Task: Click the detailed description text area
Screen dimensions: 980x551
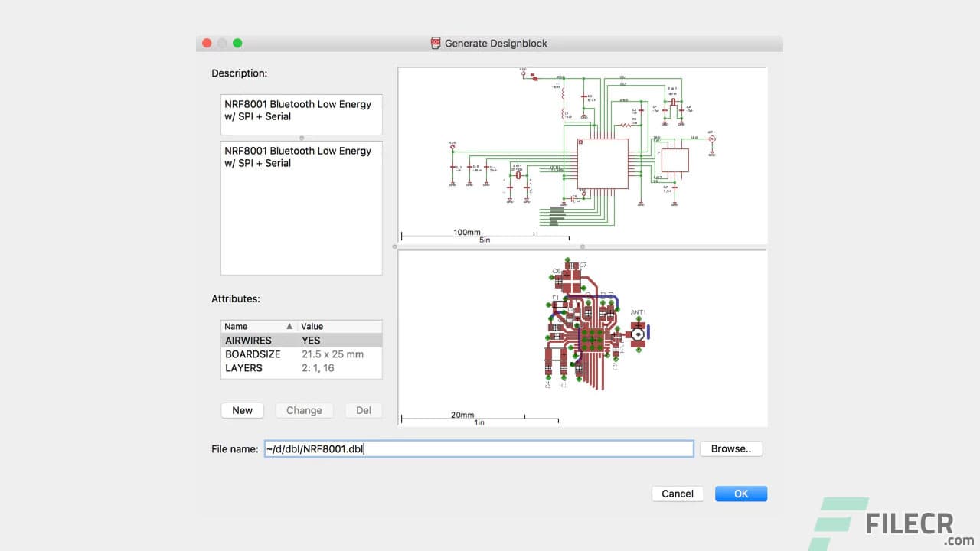Action: point(301,207)
